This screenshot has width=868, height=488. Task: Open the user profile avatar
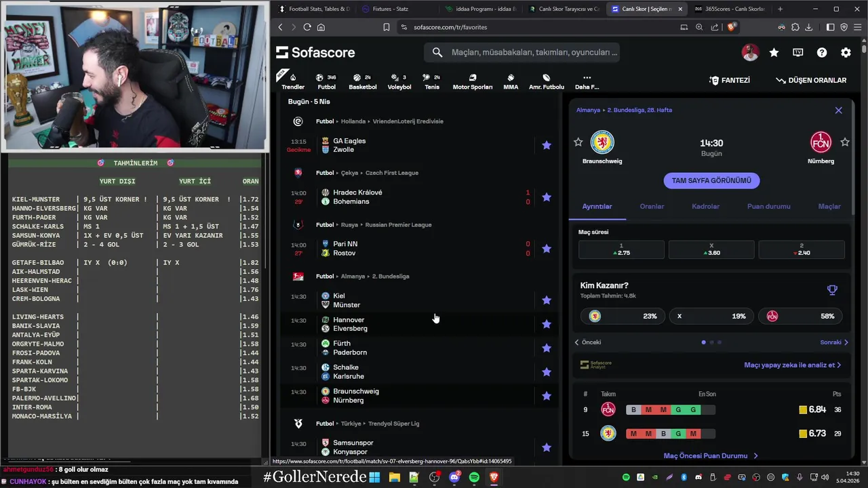[x=750, y=52]
